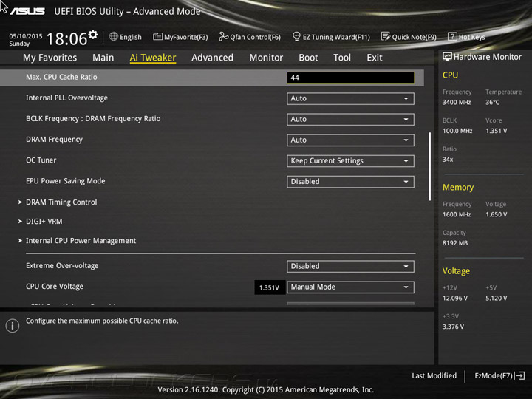The height and width of the screenshot is (399, 532).
Task: Click the Max. CPU Cache Ratio input field
Action: 350,78
